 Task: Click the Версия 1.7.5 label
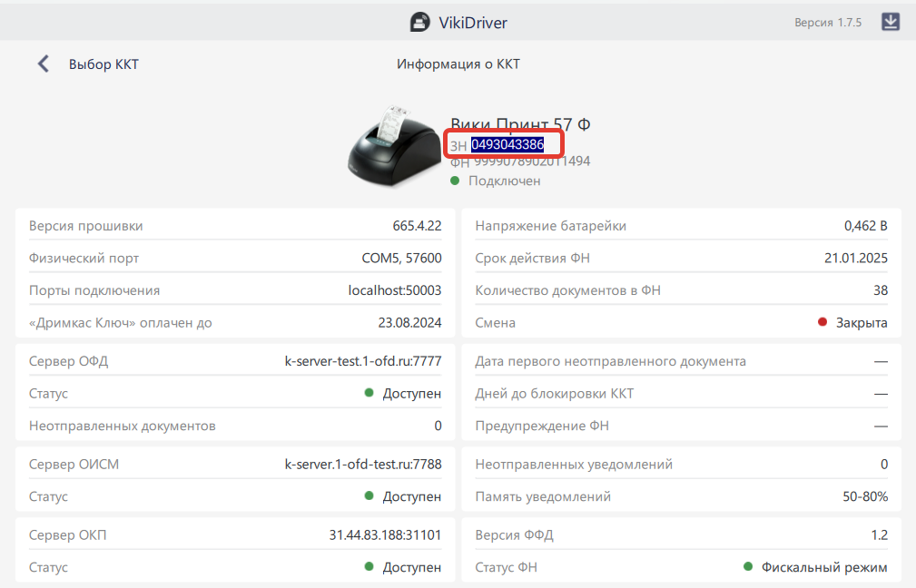[x=828, y=23]
